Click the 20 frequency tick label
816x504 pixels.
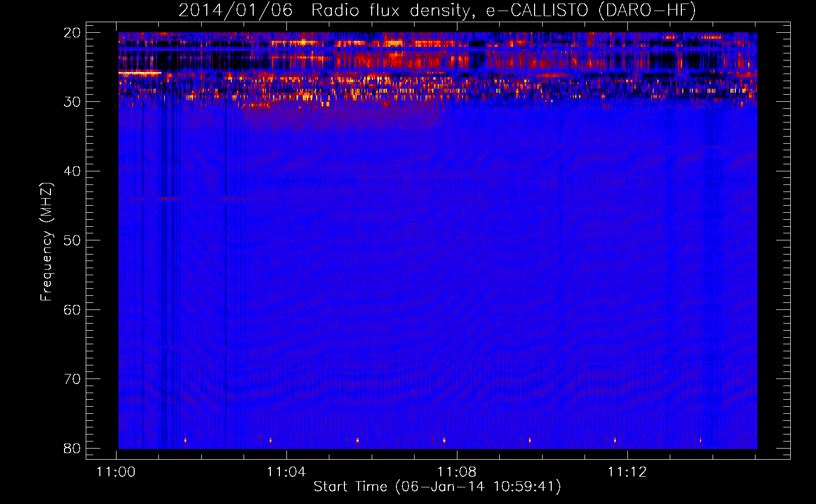tap(73, 33)
